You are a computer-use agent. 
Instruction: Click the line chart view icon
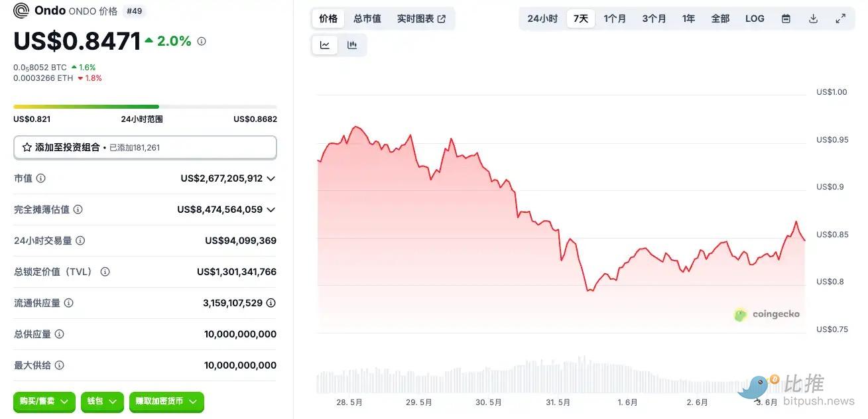[325, 45]
